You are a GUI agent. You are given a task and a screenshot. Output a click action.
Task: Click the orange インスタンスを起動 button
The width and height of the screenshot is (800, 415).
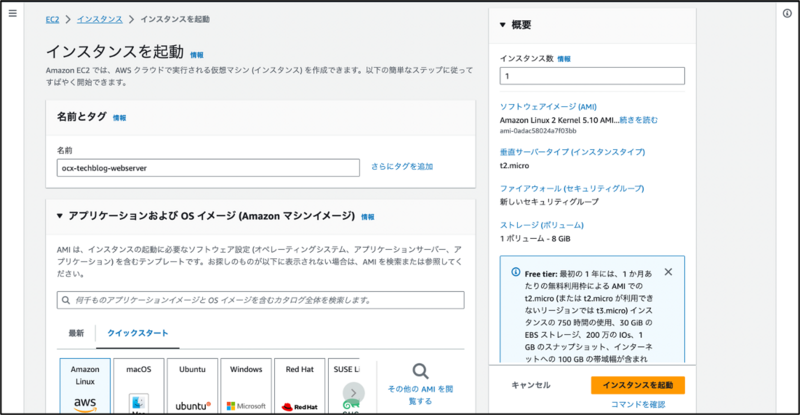(638, 385)
